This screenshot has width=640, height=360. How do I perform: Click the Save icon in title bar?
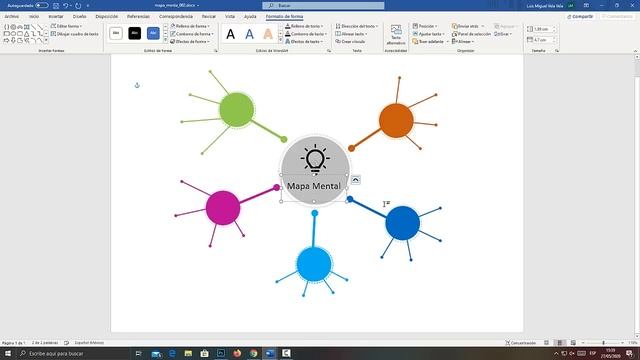click(x=56, y=6)
